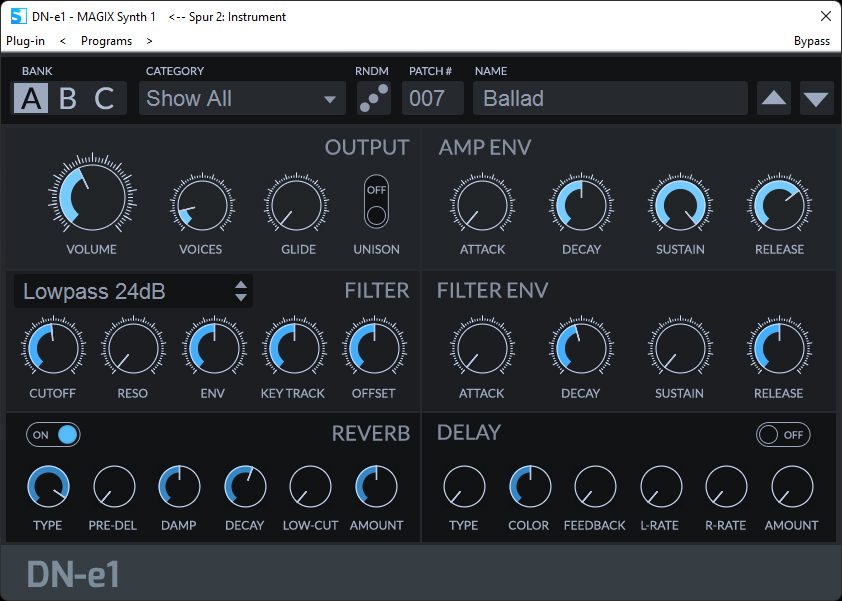The image size is (842, 601).
Task: Click the Glide knob
Action: 296,205
